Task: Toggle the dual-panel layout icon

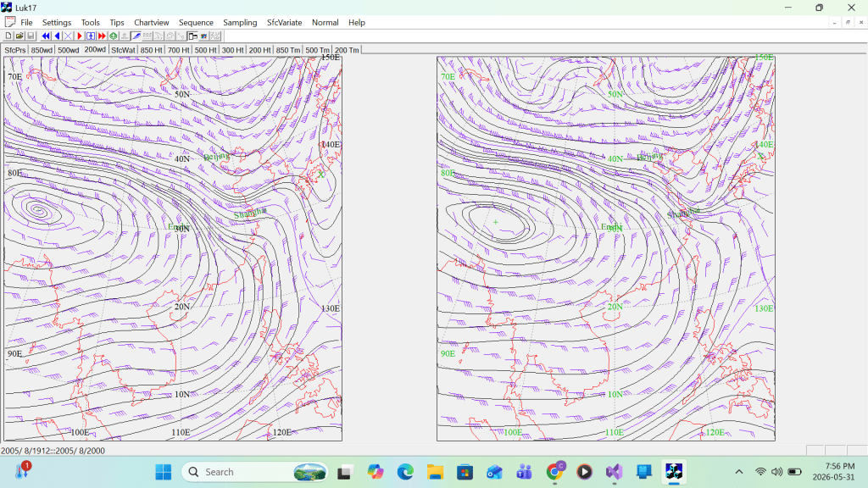Action: (192, 36)
